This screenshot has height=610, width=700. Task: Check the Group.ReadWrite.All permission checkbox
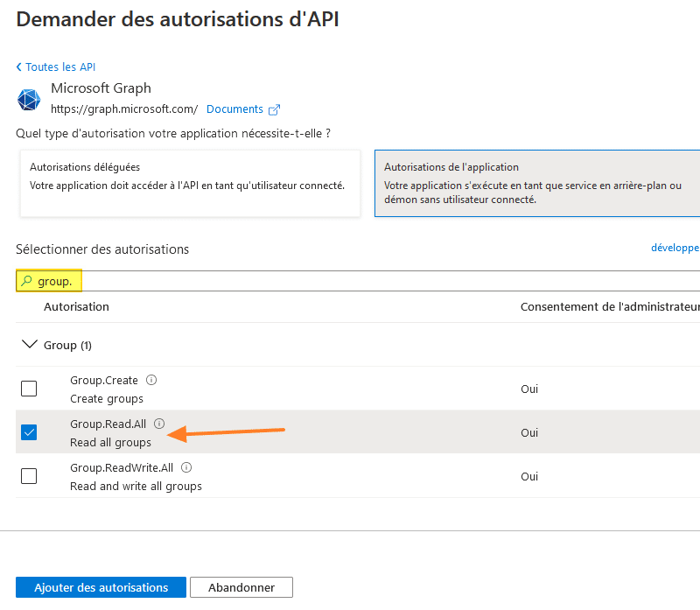[x=29, y=476]
